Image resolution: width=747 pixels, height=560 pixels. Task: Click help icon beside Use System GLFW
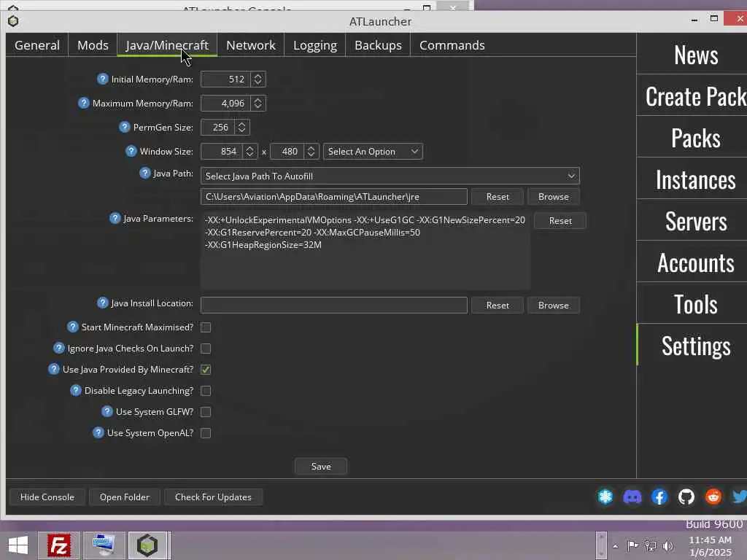point(107,411)
